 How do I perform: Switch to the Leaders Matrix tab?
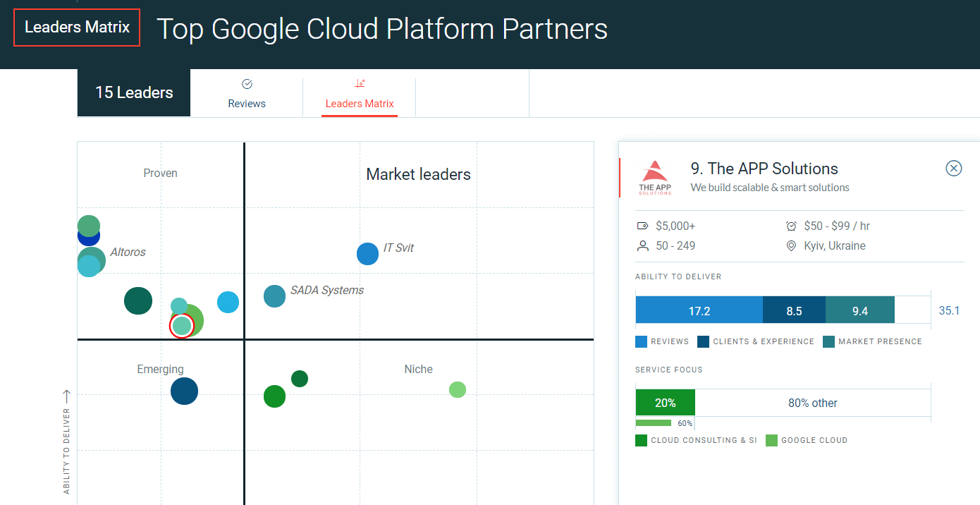360,93
